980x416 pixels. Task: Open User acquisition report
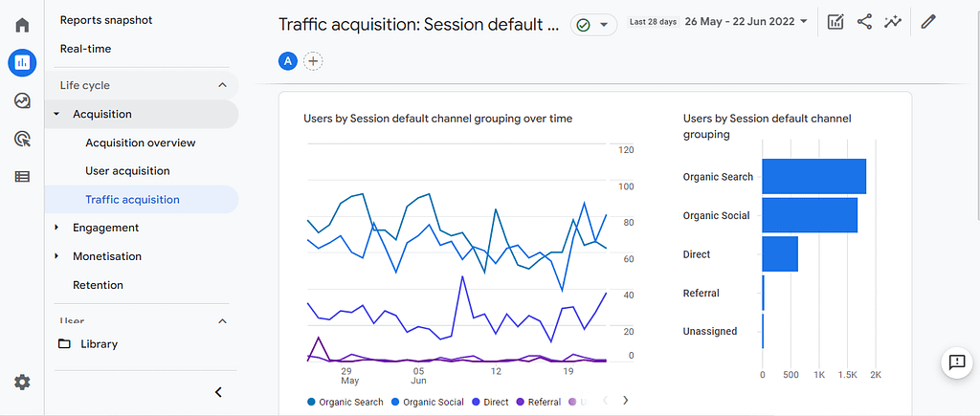(x=127, y=171)
